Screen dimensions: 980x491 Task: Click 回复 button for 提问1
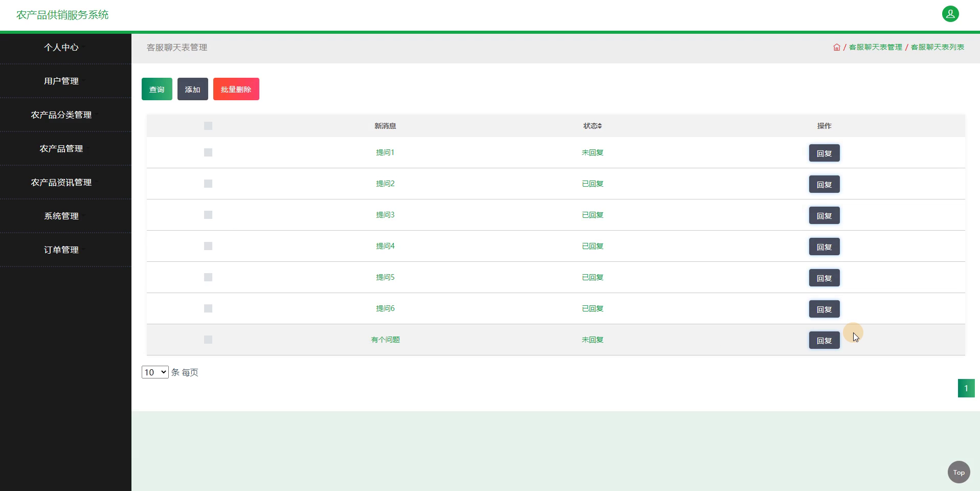point(825,153)
